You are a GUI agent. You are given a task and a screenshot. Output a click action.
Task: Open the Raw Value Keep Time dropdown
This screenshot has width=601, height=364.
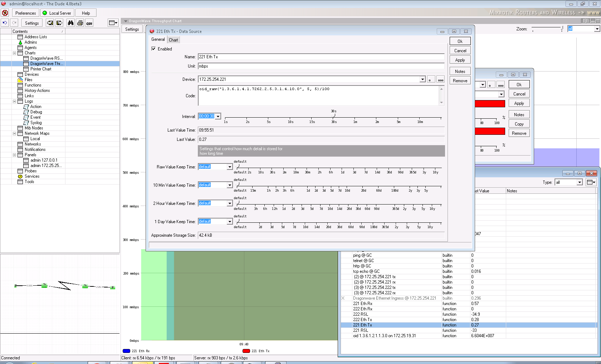click(x=230, y=167)
